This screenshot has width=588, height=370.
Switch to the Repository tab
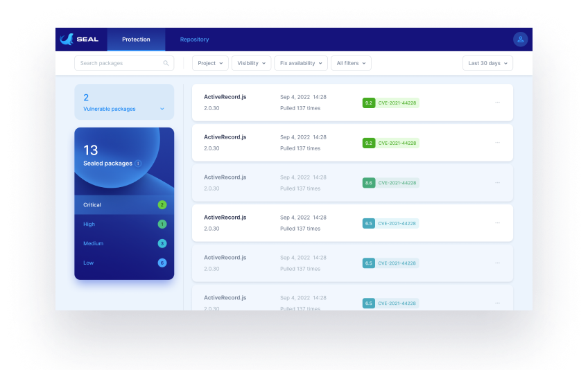point(194,39)
